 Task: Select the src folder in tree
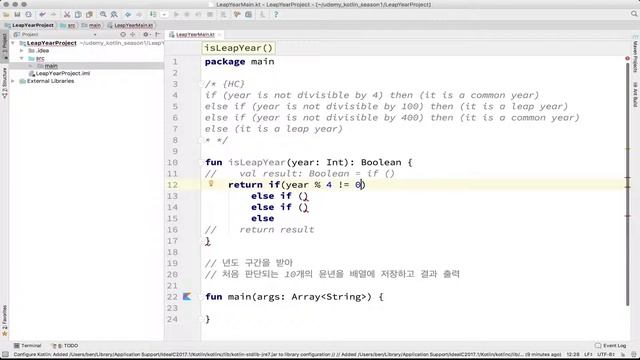[x=36, y=58]
